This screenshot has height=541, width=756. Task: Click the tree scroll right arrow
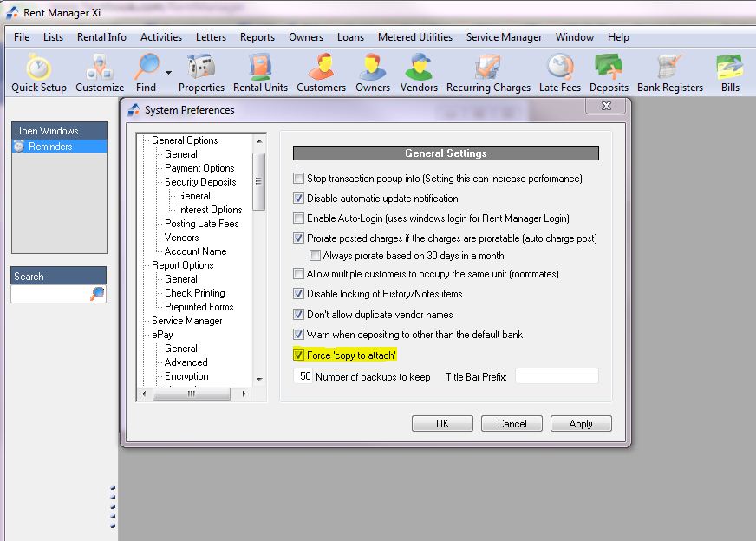pos(244,394)
